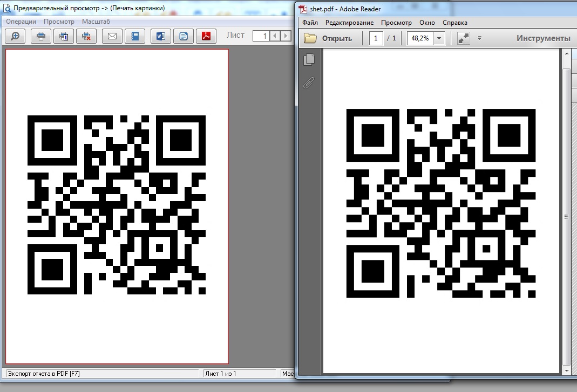Click the blue notebook icon
Screen dimensions: 577x392
click(x=135, y=36)
